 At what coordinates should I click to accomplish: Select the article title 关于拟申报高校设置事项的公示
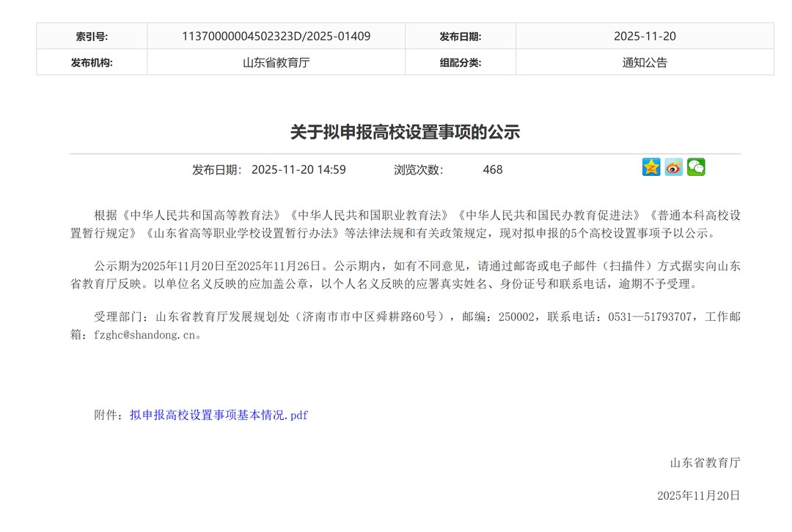(404, 132)
